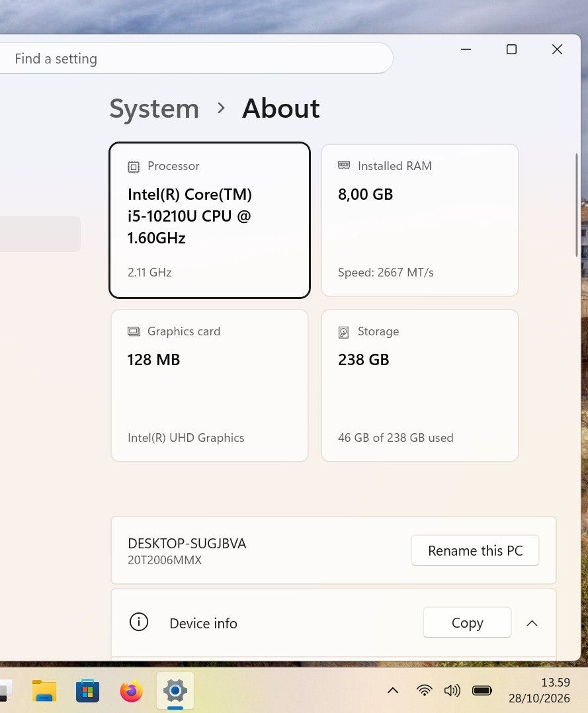Collapse the Device info section chevron

tap(532, 623)
